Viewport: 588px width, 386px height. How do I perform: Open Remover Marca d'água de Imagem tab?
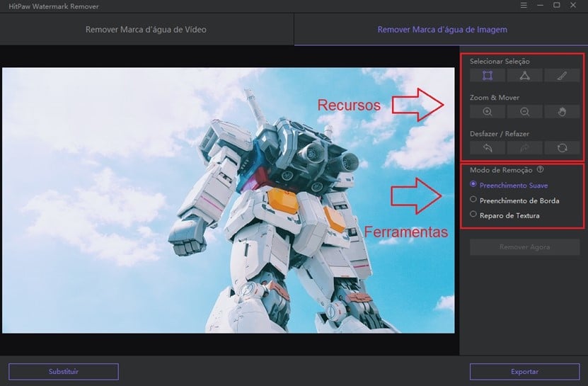(x=442, y=30)
